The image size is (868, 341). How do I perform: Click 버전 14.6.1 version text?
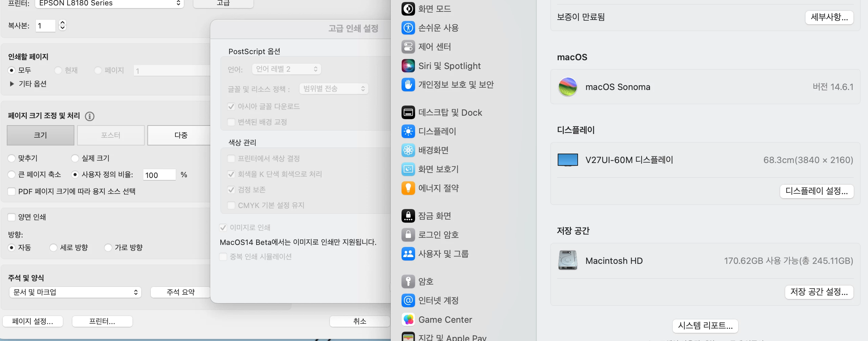point(833,87)
